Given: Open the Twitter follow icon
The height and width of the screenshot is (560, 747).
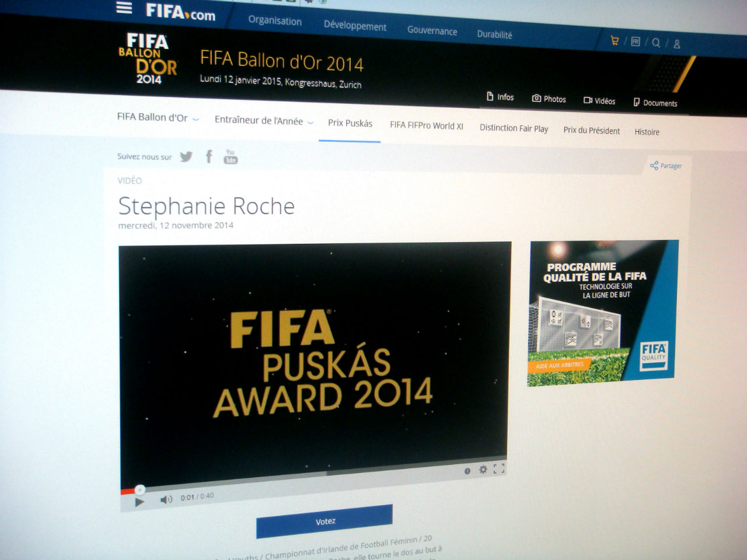Looking at the screenshot, I should (186, 156).
